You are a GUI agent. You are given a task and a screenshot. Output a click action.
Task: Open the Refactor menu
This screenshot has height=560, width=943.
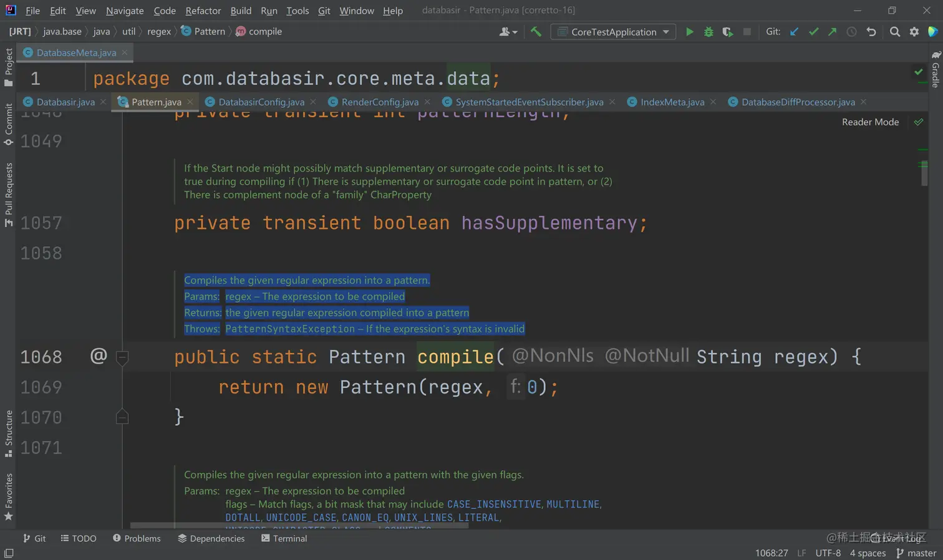[203, 11]
